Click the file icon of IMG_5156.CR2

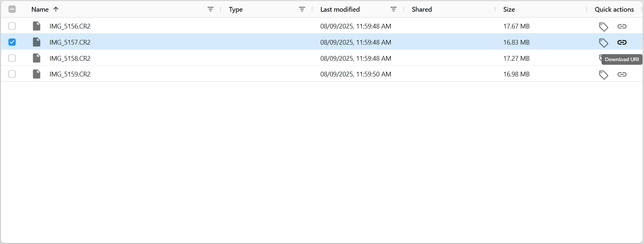pyautogui.click(x=37, y=26)
